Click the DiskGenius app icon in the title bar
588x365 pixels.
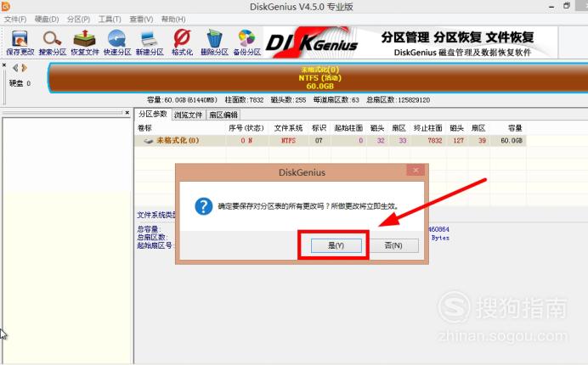click(x=5, y=7)
